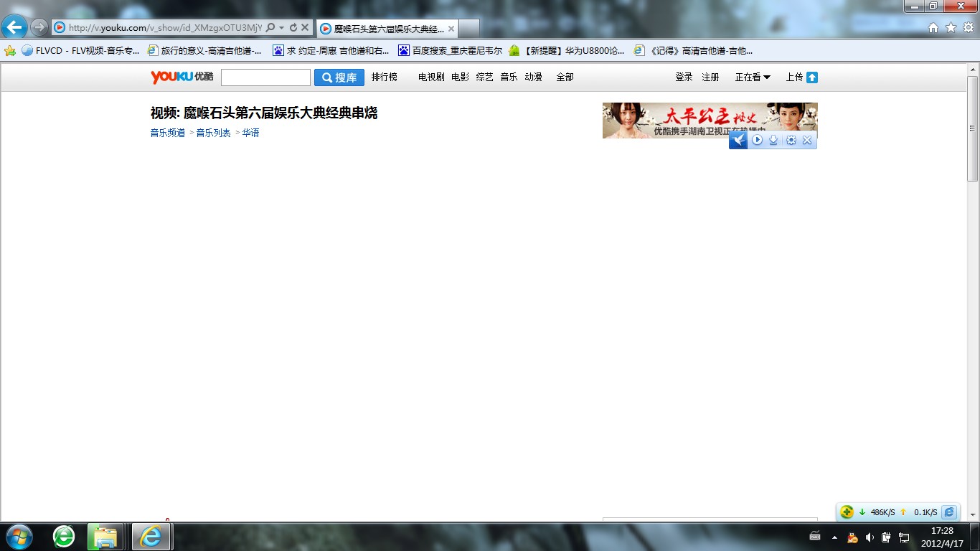Open the 音乐列表 breadcrumb link
The width and height of the screenshot is (980, 551).
214,133
